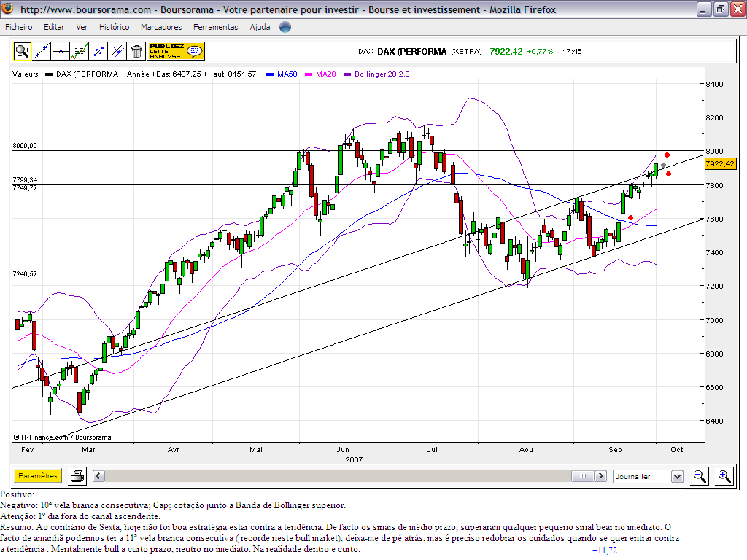Click the trash can delete tool
Image resolution: width=747 pixels, height=560 pixels.
pos(136,51)
